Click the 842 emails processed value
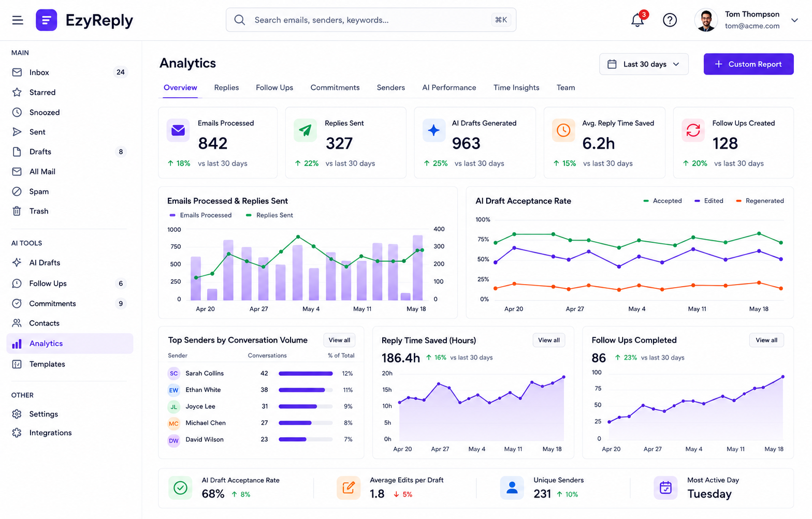 pyautogui.click(x=213, y=143)
